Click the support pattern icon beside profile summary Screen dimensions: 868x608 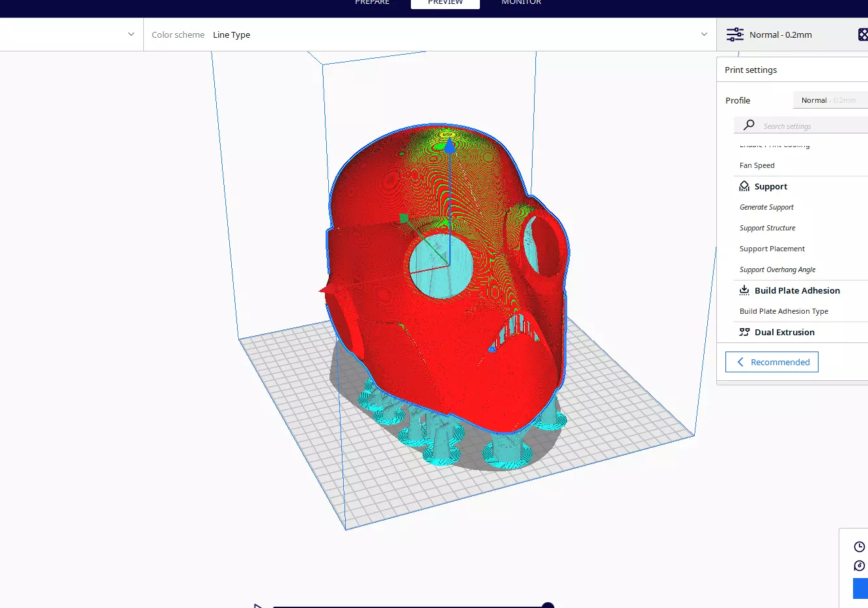point(863,35)
